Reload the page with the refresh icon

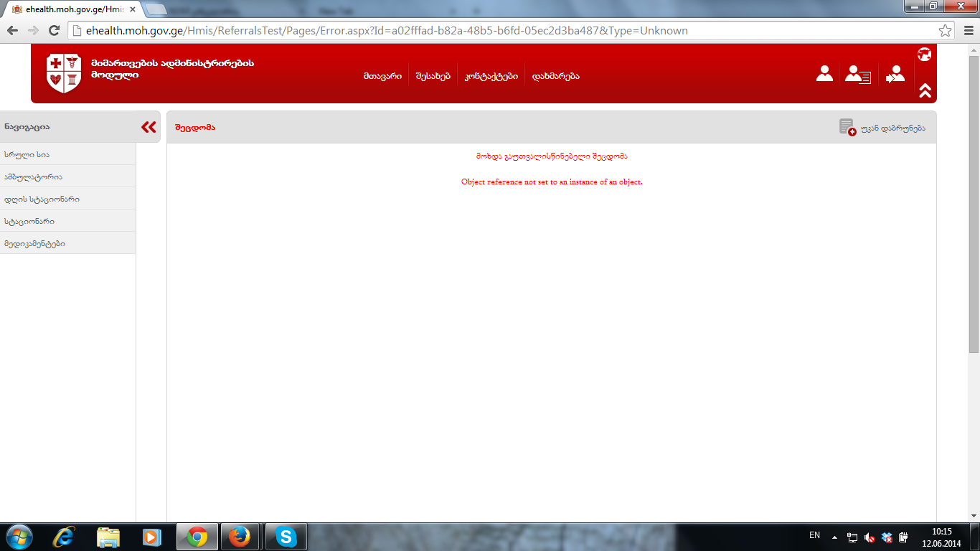pos(54,31)
